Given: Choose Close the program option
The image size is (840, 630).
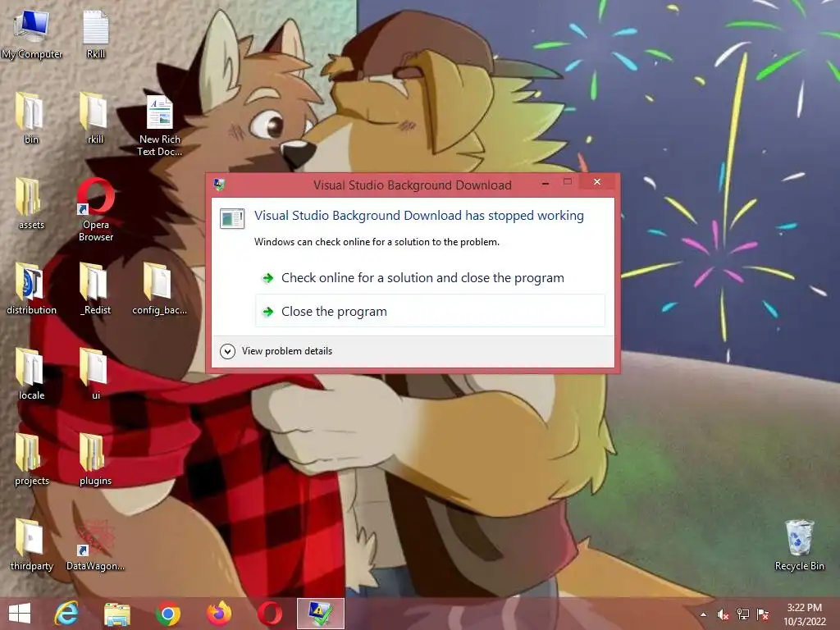Looking at the screenshot, I should pos(430,311).
